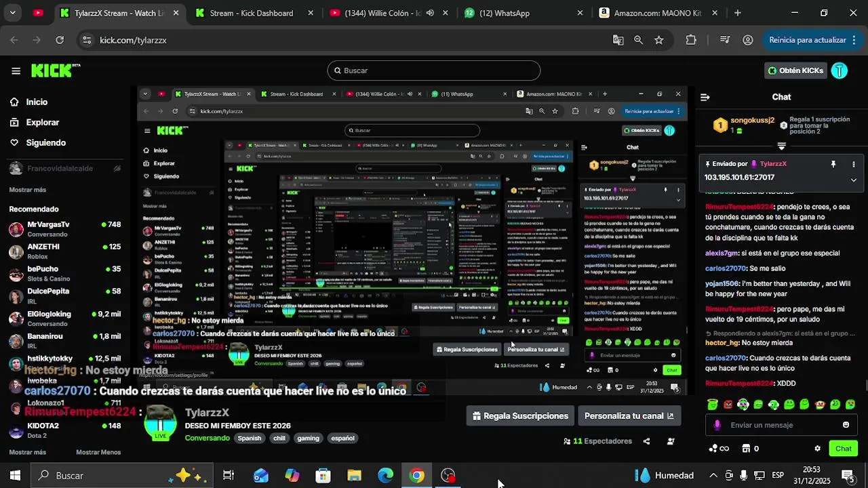Click the Kick search field
The width and height of the screenshot is (868, 488).
pyautogui.click(x=434, y=70)
